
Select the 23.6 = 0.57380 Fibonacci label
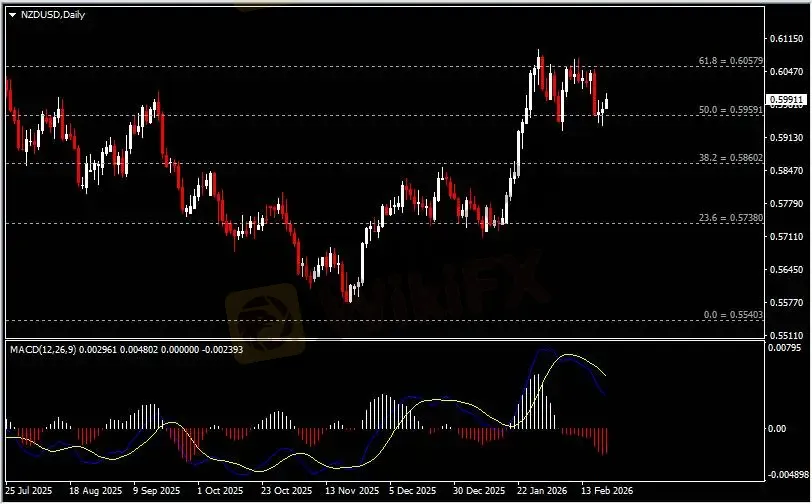click(x=730, y=217)
